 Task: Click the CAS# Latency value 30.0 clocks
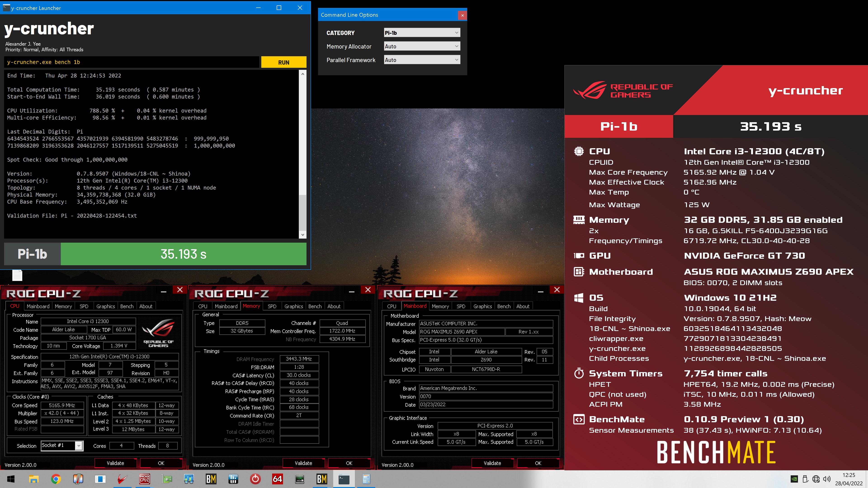click(299, 375)
